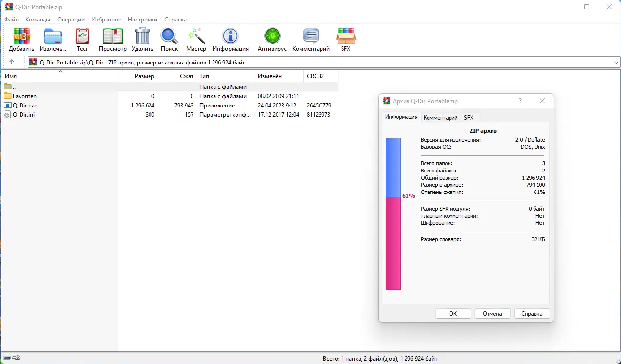Expand the address path dropdown arrow
621x364 pixels.
[616, 63]
